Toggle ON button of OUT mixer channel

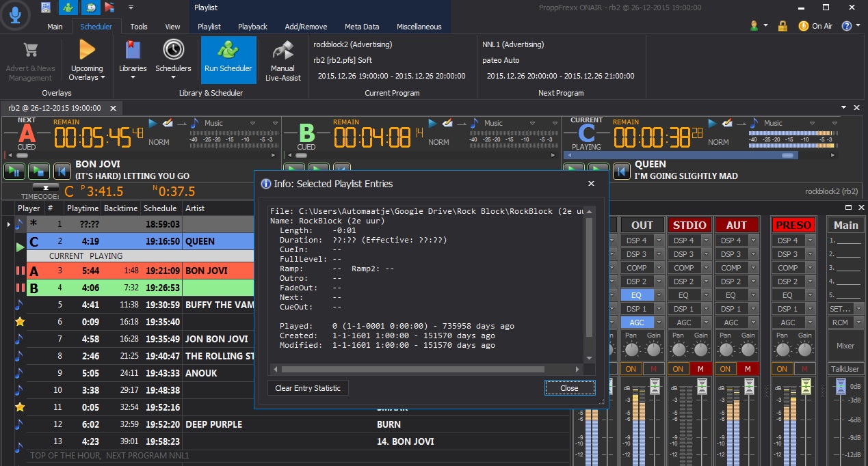(631, 369)
